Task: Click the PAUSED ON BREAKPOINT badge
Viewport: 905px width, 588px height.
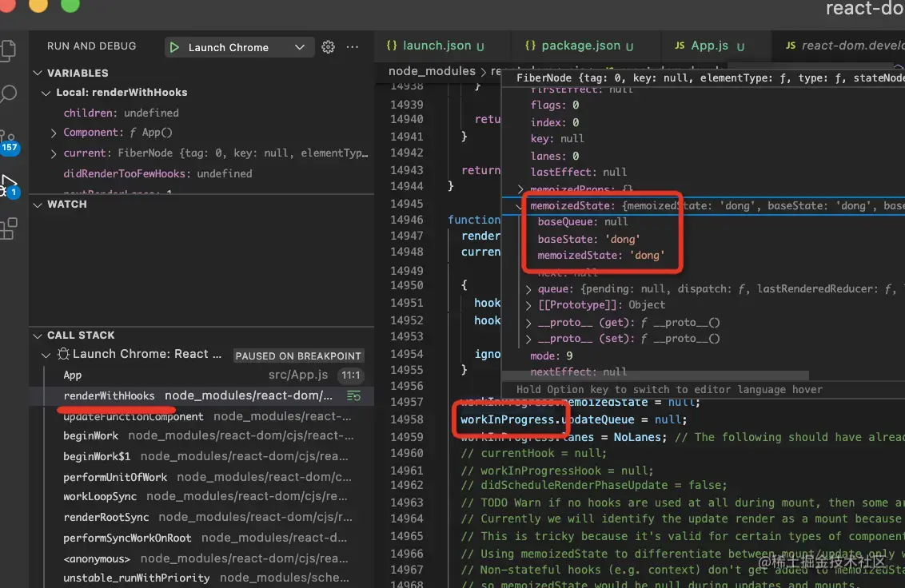Action: (x=298, y=356)
